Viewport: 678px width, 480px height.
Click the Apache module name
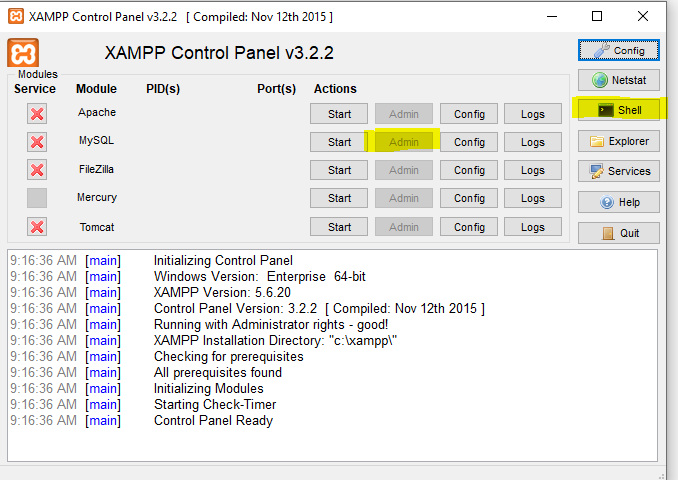pos(97,112)
